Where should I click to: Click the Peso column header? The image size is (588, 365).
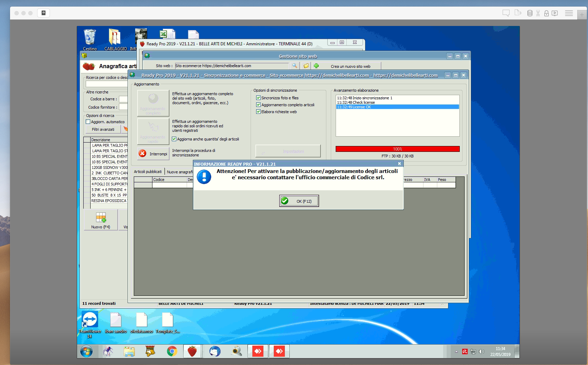(x=446, y=180)
